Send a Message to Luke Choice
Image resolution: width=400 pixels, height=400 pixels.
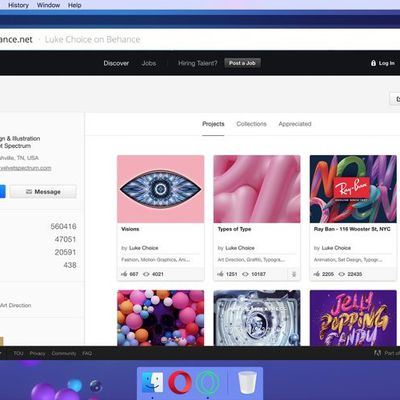(x=43, y=192)
